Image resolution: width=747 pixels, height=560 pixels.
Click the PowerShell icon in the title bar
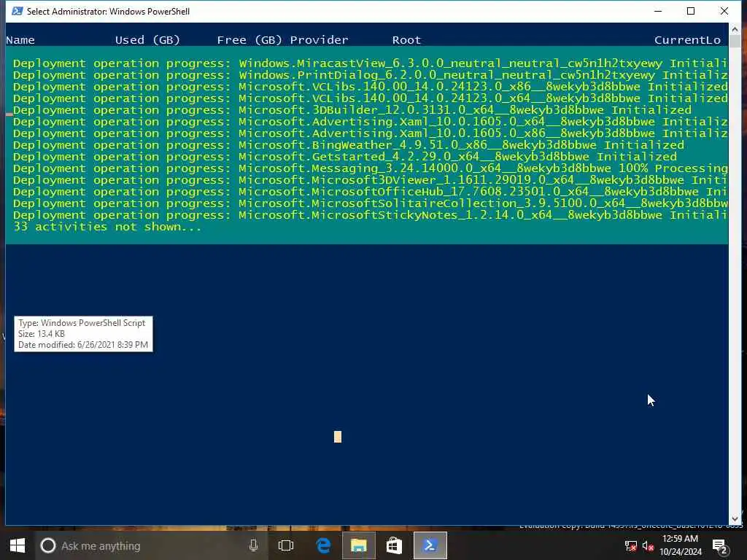[x=18, y=11]
